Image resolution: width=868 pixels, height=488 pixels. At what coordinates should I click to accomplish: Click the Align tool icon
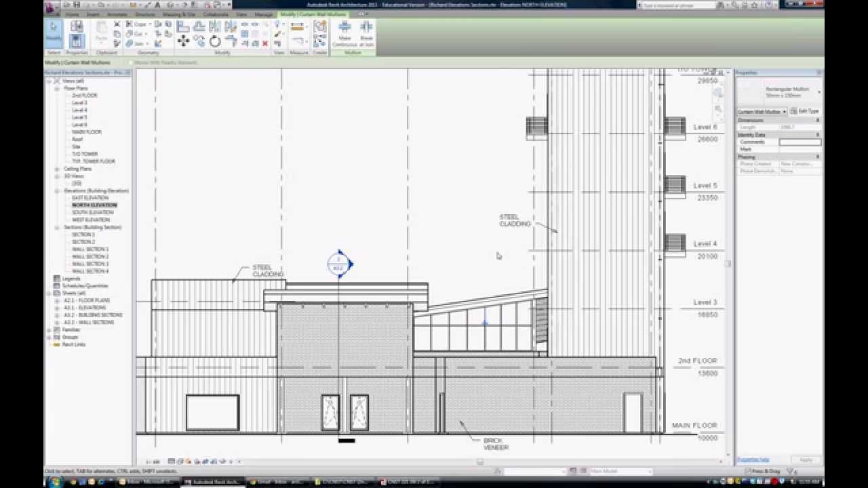tap(183, 26)
